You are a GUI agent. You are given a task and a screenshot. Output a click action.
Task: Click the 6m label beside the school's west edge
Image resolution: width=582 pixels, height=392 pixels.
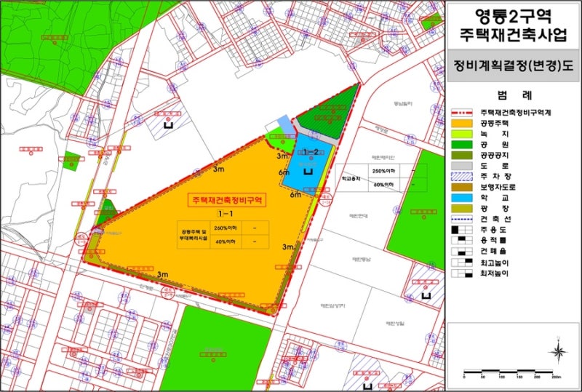point(284,172)
